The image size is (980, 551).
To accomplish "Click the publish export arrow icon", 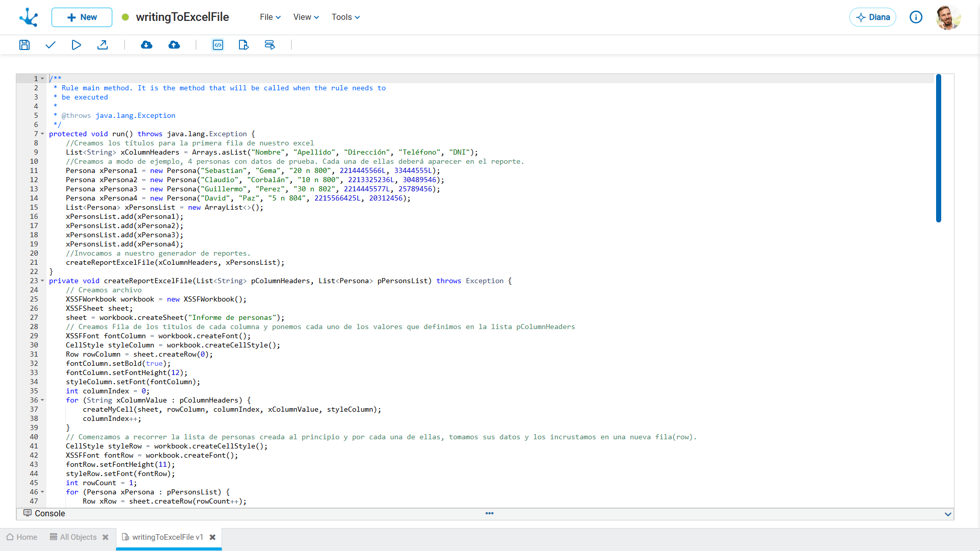I will [x=103, y=45].
